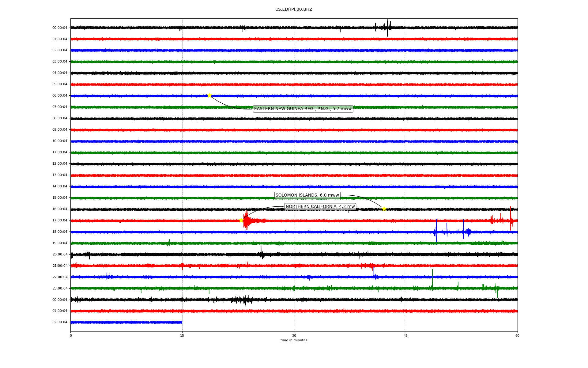Click the topmost 00:00:04 row label

(x=60, y=28)
